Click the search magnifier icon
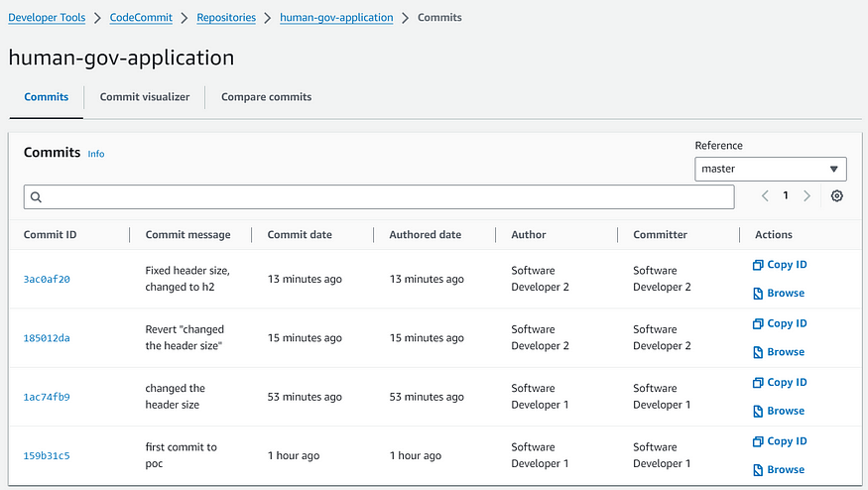868x490 pixels. (x=36, y=197)
